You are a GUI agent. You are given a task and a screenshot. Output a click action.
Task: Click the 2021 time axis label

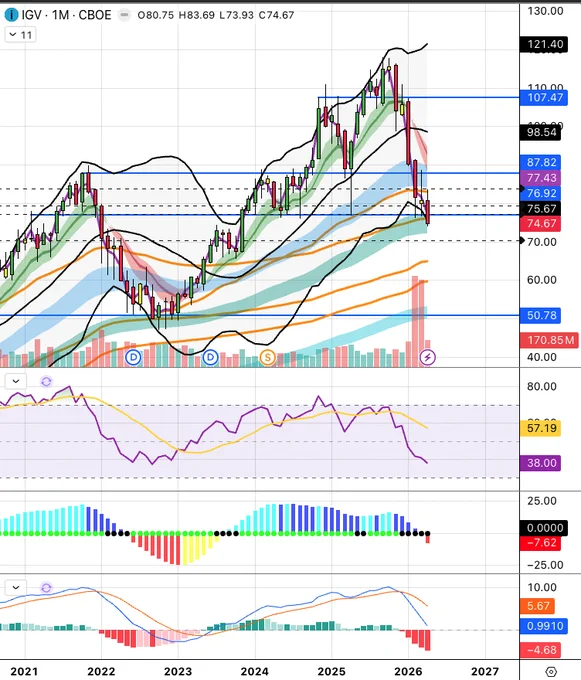click(x=24, y=671)
